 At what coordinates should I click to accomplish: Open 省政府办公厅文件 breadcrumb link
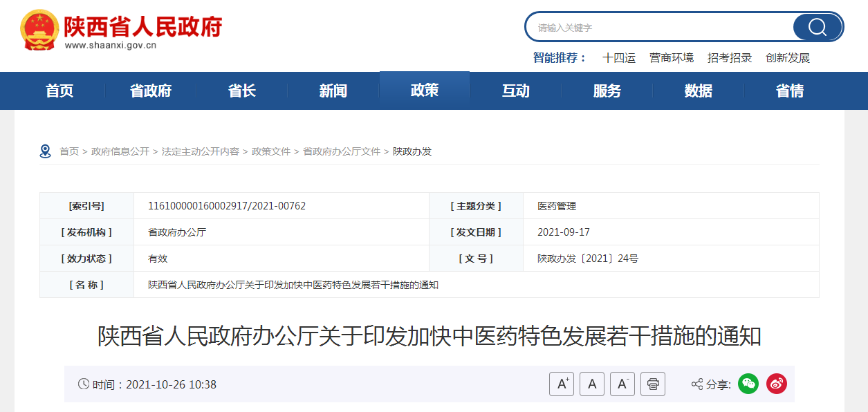click(342, 151)
